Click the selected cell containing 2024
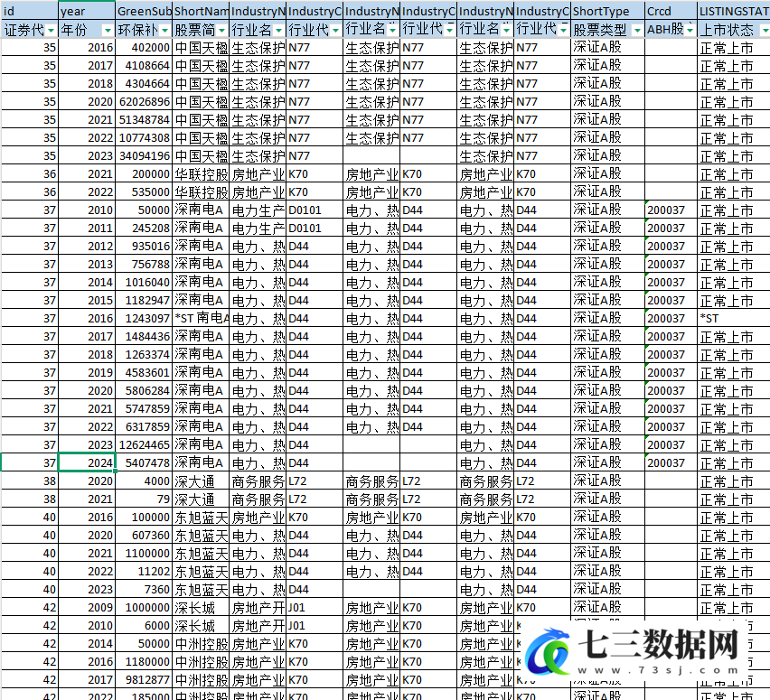 pyautogui.click(x=87, y=462)
